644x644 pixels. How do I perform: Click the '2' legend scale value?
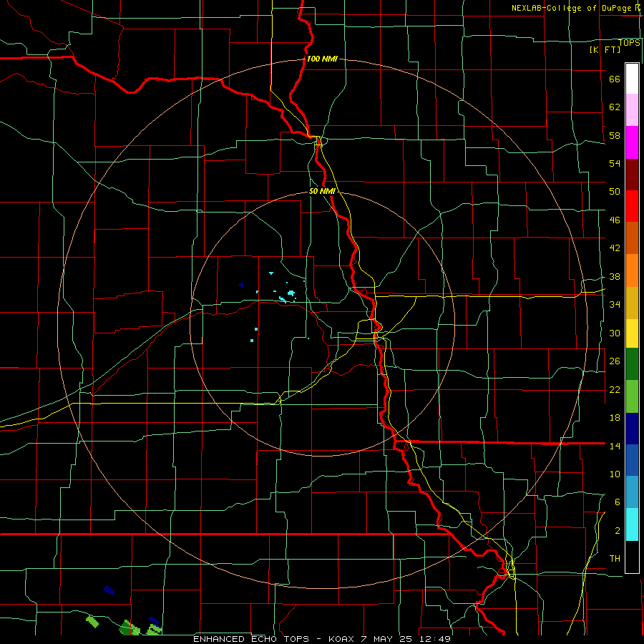618,531
